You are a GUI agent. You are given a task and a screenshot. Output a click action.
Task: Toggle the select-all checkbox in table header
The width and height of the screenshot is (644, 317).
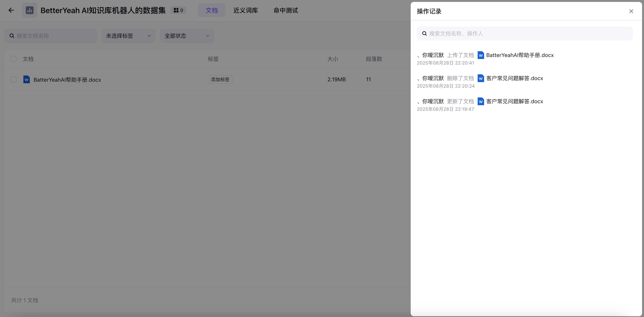[x=13, y=59]
